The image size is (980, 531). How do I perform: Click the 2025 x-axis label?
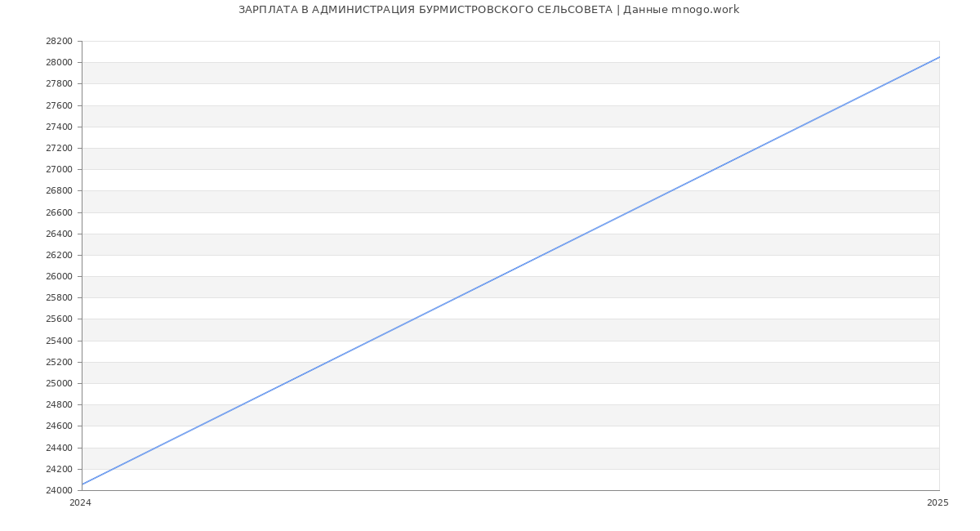click(938, 502)
